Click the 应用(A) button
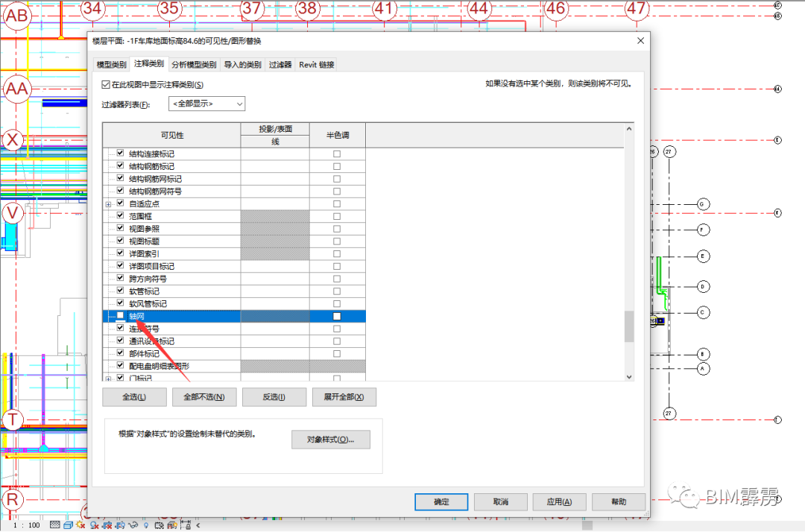Viewport: 805px width, 532px height. (x=560, y=501)
